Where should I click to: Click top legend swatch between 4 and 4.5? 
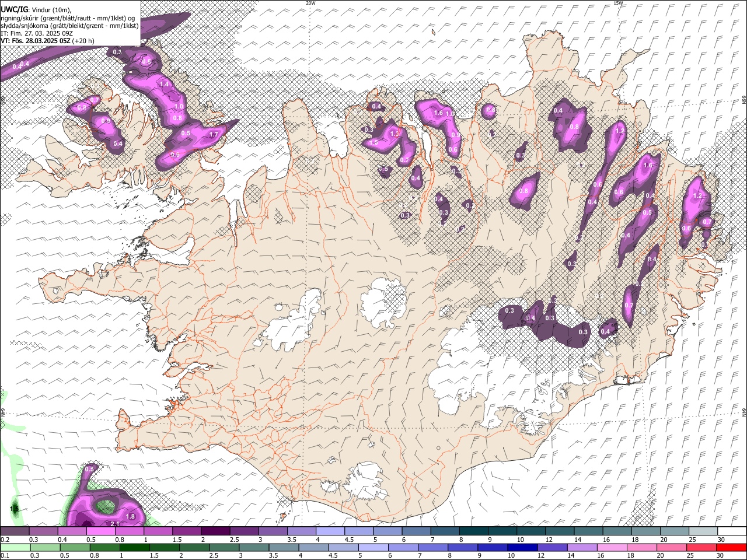pos(330,531)
